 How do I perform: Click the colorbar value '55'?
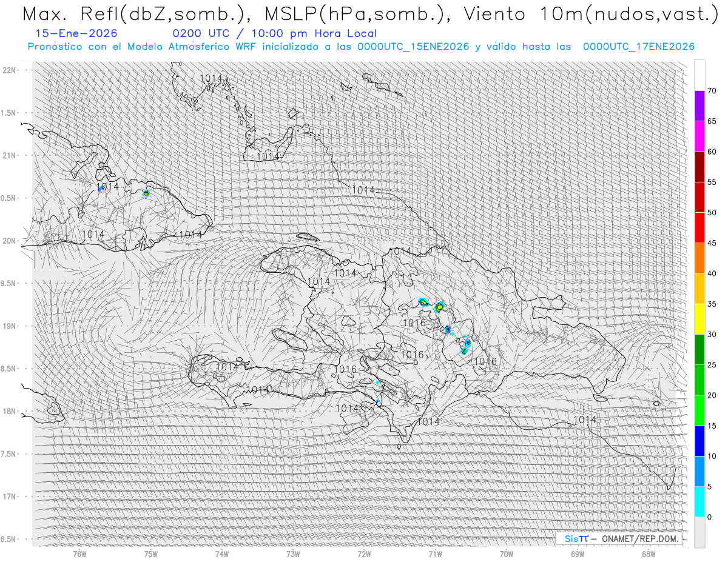(x=712, y=182)
